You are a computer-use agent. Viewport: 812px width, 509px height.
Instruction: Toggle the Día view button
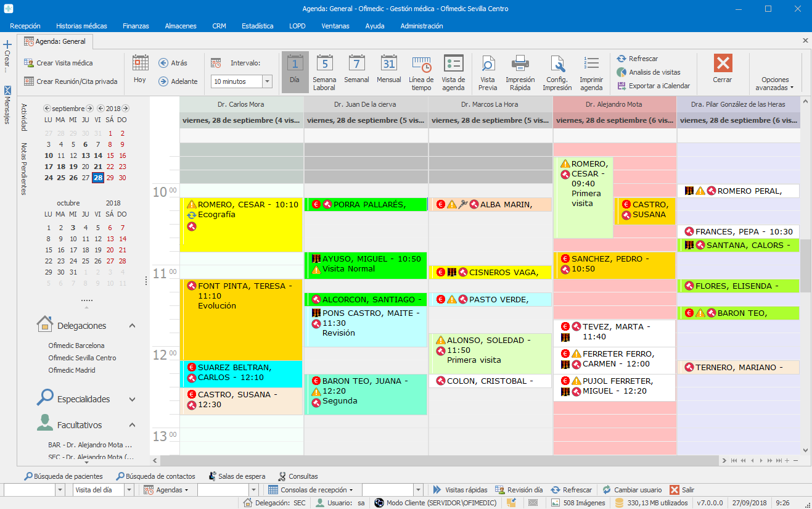295,64
